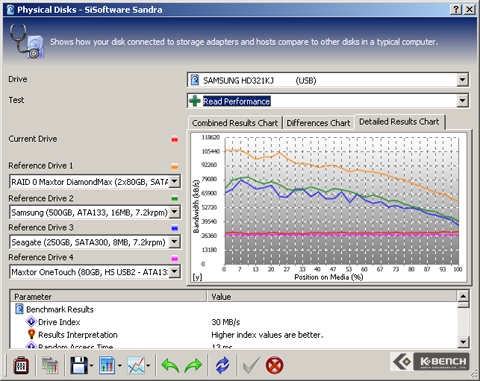Click the results list scroll down arrow
This screenshot has height=381, width=480.
463,342
